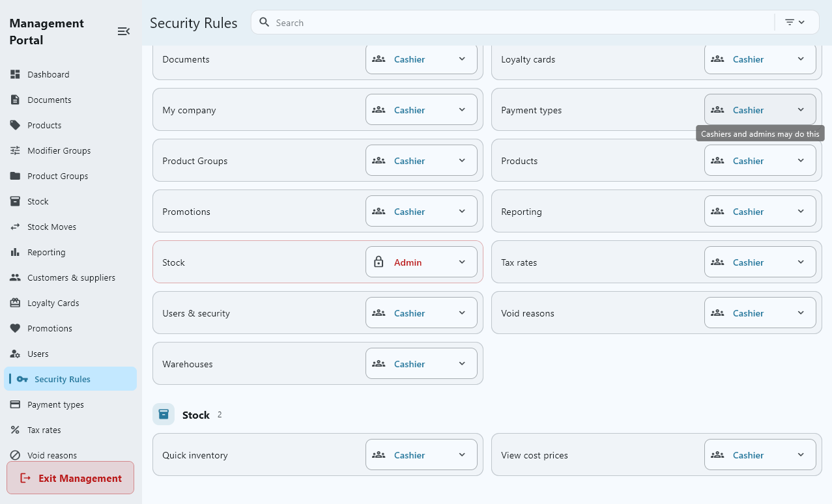
Task: Collapse the sidebar using menu-collapse icon
Action: coord(123,31)
